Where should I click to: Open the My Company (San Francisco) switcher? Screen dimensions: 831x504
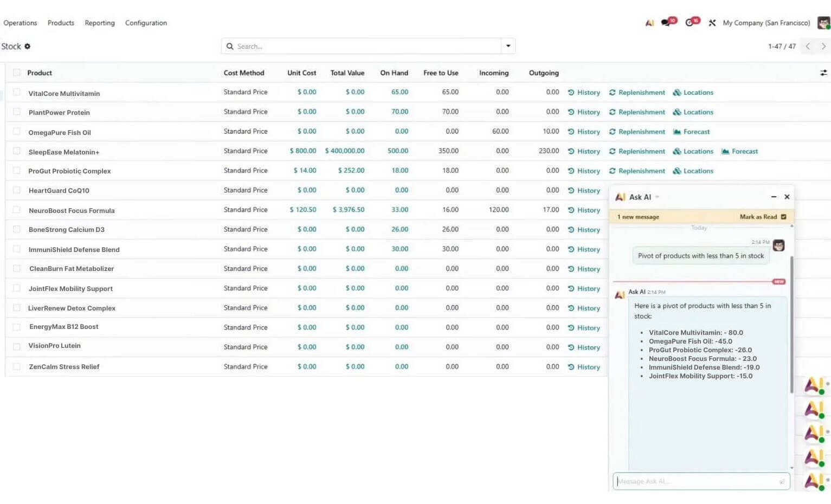tap(766, 23)
